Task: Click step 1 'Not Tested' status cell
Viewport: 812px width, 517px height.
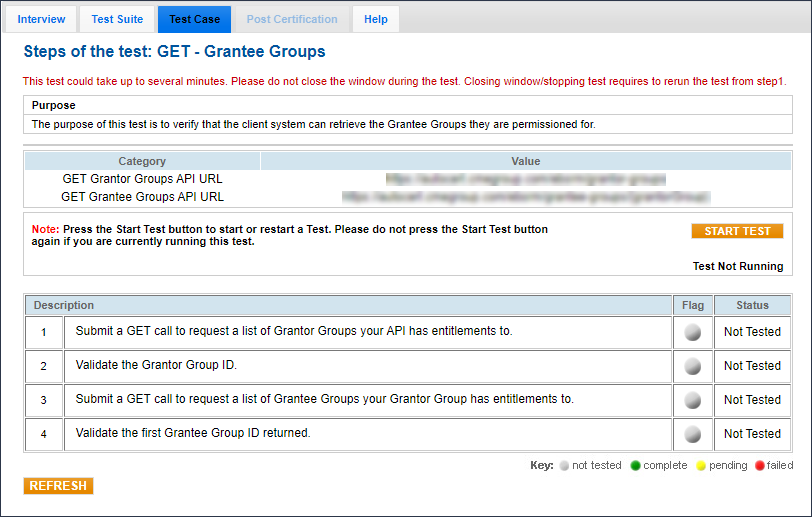Action: click(752, 332)
